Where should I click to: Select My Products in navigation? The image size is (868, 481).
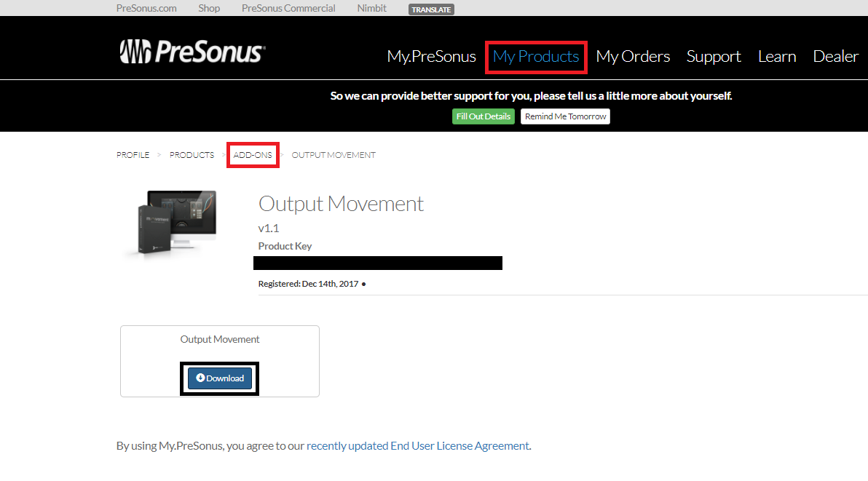pos(536,56)
